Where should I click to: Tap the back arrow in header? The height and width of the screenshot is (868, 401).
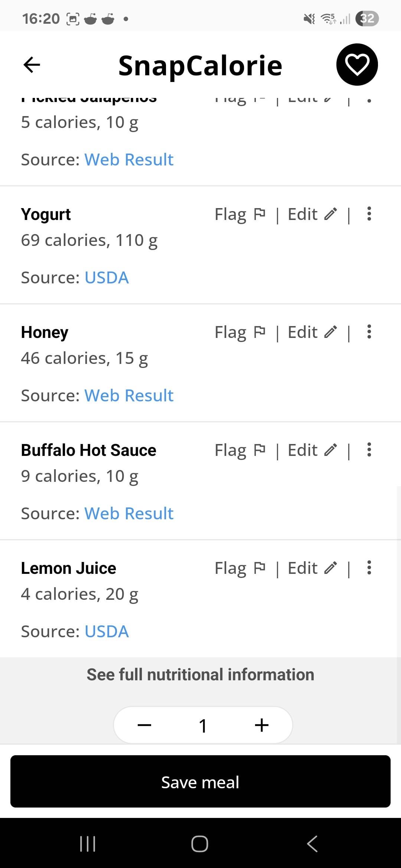(x=32, y=65)
